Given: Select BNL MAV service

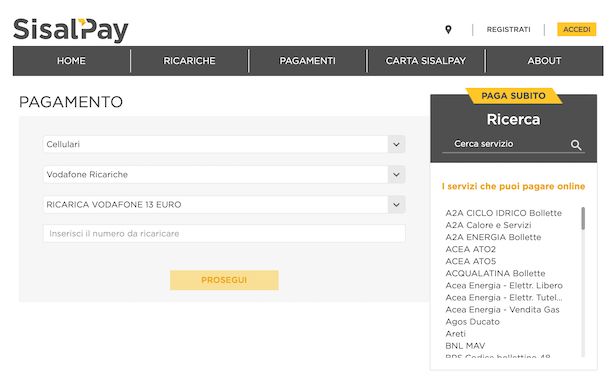Looking at the screenshot, I should (465, 346).
